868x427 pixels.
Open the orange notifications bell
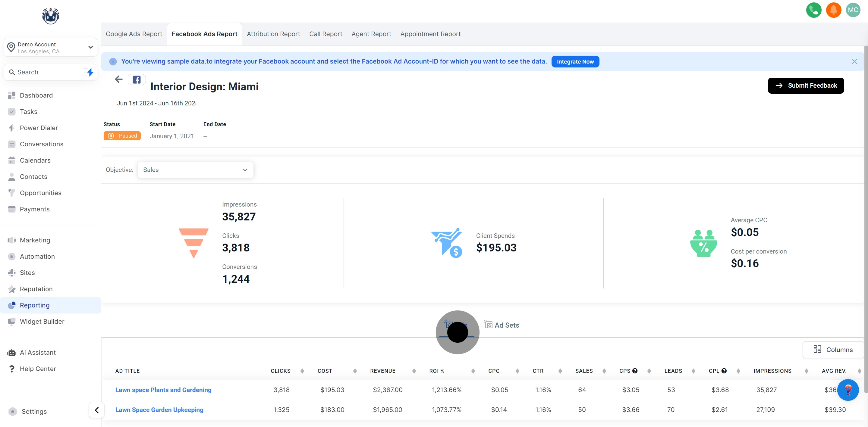point(833,10)
